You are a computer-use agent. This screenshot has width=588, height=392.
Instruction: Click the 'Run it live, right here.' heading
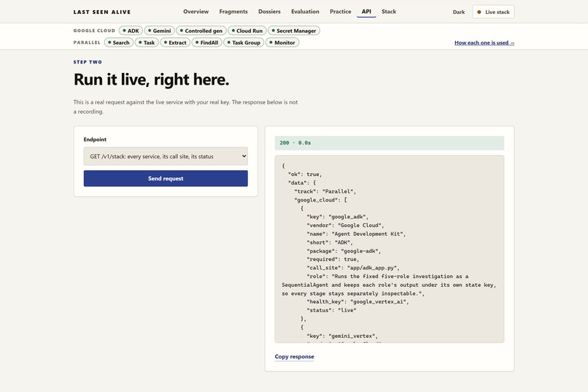(151, 80)
